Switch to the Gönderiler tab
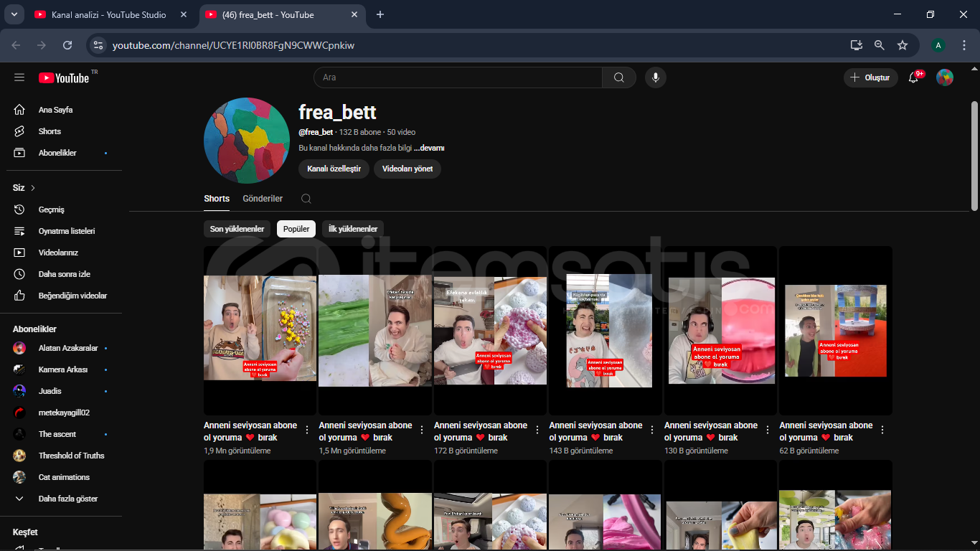The width and height of the screenshot is (980, 551). coord(263,199)
